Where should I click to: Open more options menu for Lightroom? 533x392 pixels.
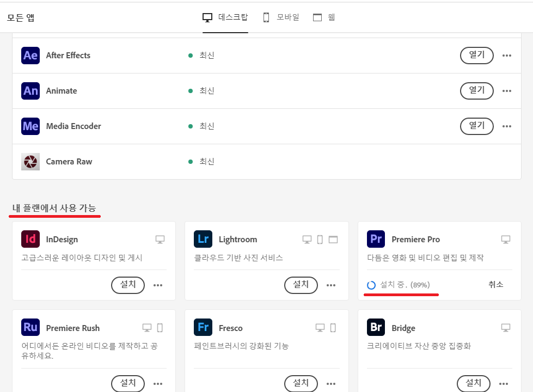(331, 285)
